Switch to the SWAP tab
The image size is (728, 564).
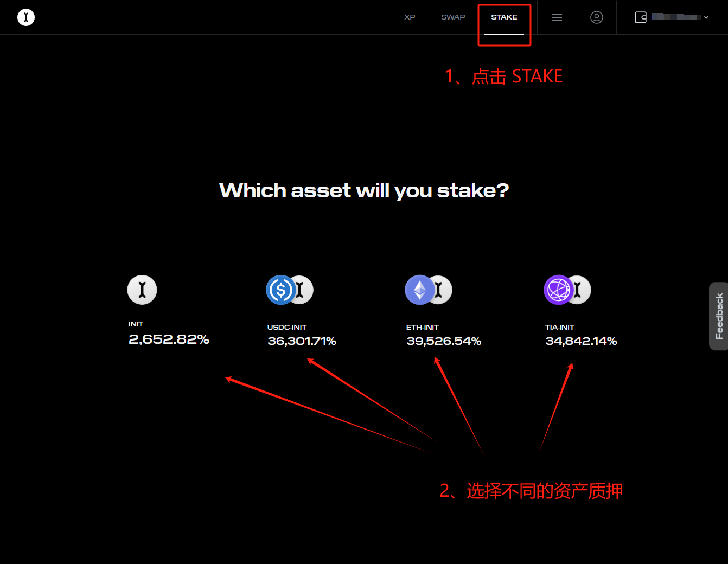pos(453,17)
